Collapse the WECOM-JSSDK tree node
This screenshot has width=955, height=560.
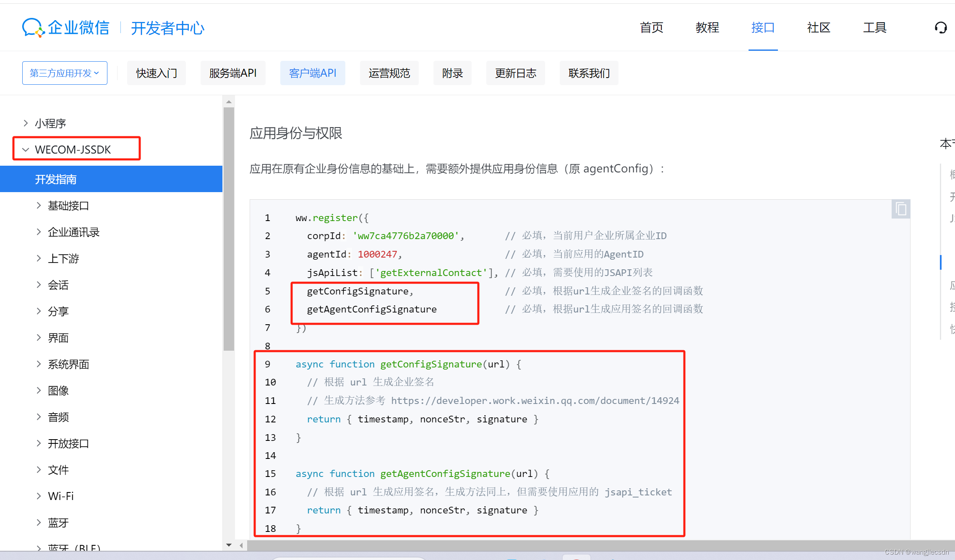click(x=26, y=150)
